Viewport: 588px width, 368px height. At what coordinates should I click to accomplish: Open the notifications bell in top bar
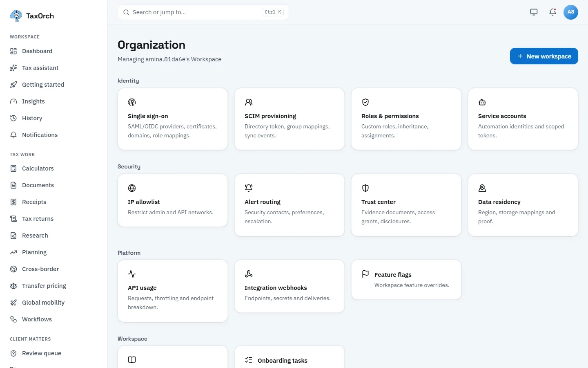pos(552,12)
